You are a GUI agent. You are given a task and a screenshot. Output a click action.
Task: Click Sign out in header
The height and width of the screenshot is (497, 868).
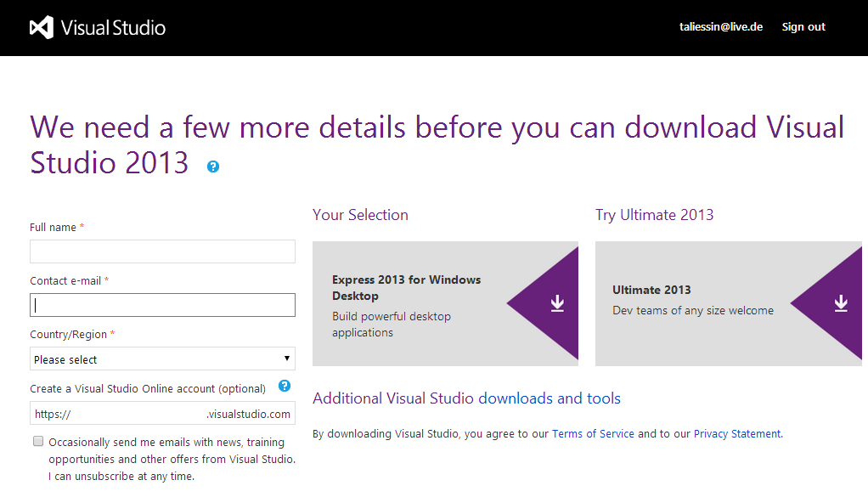click(x=803, y=26)
